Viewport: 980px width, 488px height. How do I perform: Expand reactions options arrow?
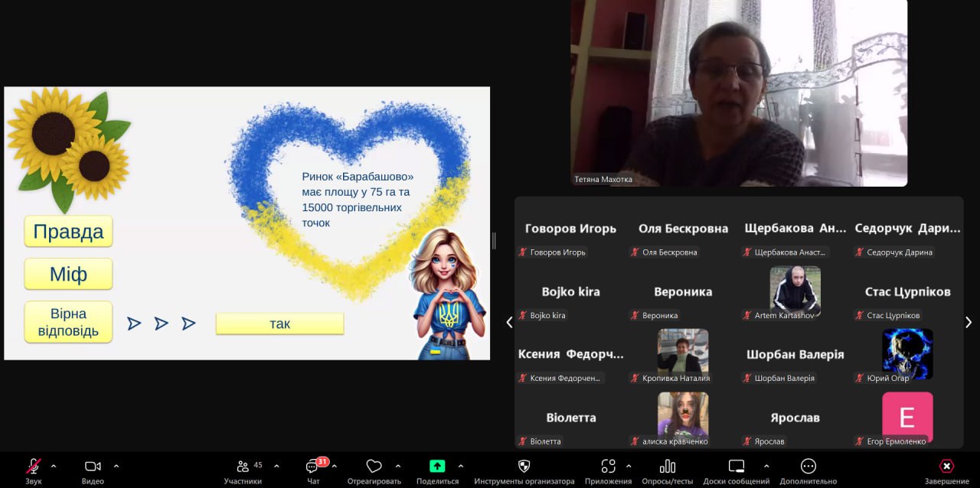(x=398, y=466)
